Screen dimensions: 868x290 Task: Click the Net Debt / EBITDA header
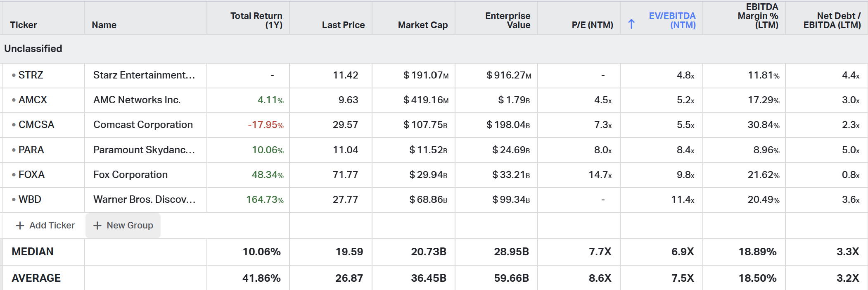click(832, 20)
